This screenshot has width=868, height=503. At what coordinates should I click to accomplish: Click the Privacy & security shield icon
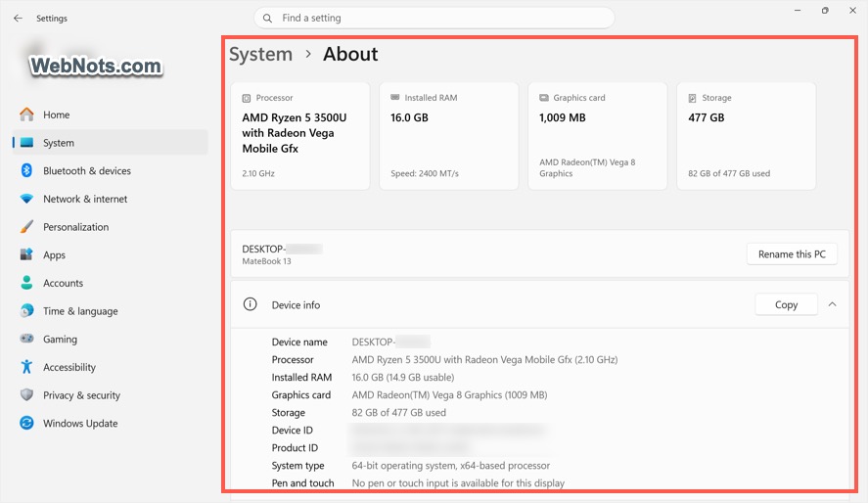click(x=26, y=394)
